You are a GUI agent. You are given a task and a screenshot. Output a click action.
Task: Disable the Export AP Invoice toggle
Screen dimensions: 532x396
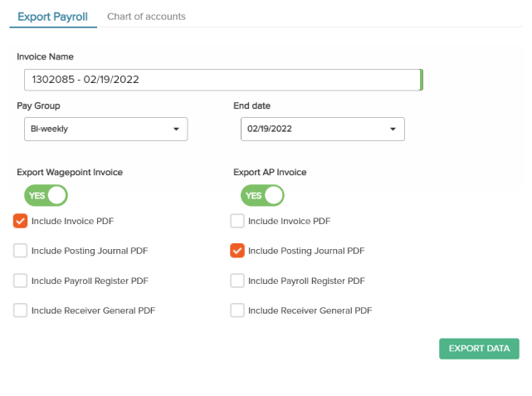click(x=262, y=195)
